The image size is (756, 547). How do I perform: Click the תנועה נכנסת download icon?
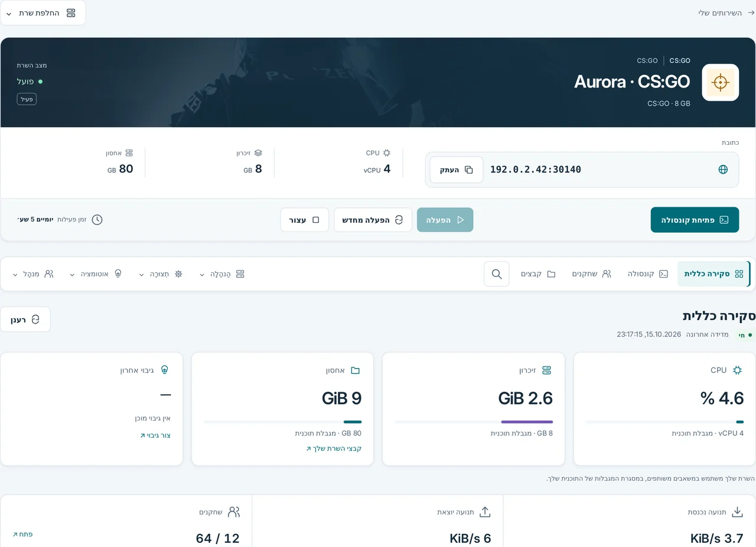point(737,512)
